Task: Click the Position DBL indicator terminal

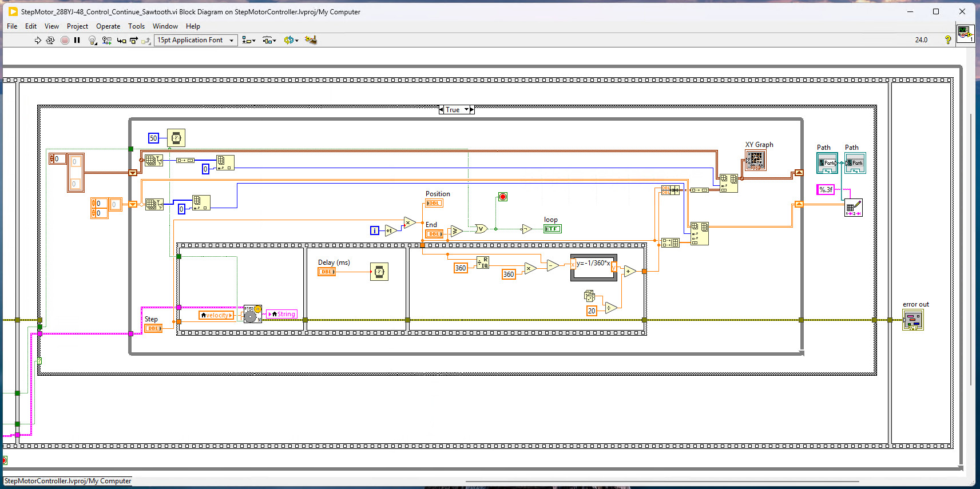Action: (434, 203)
